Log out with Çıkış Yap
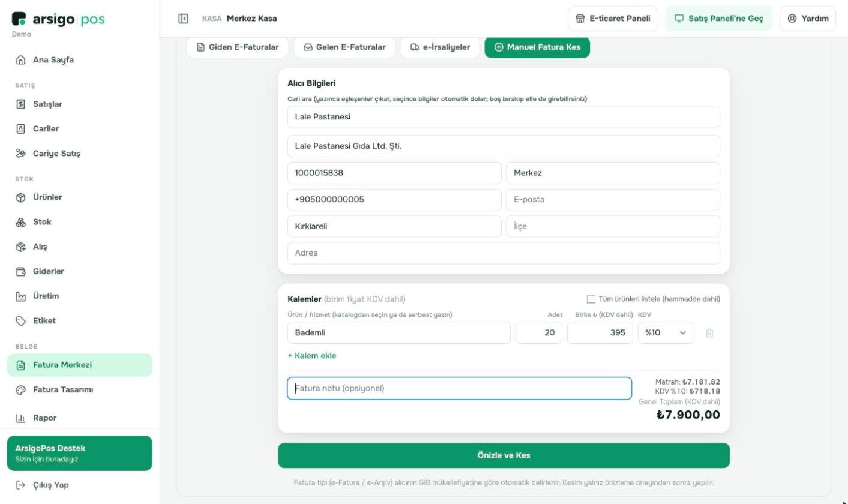The width and height of the screenshot is (848, 504). point(80,485)
